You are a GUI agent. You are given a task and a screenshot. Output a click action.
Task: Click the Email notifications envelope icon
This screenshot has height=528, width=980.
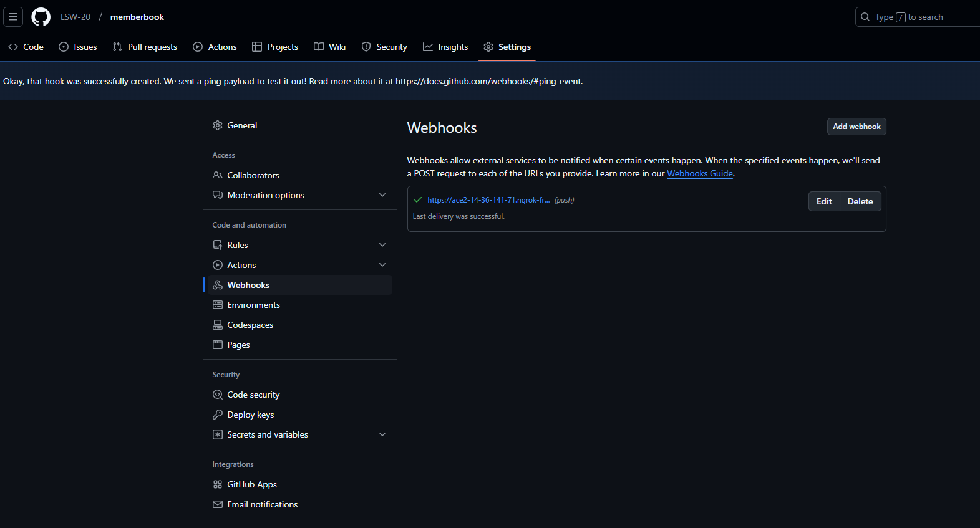(x=218, y=504)
